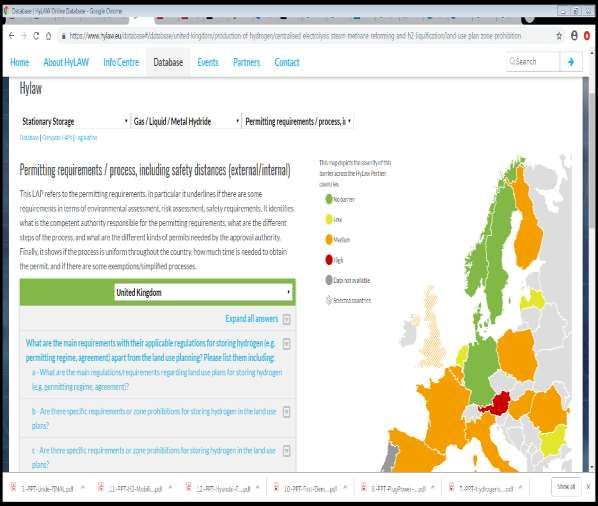Open question c about specific zone prohibitions
Screen dimensions: 598x506
coord(154,457)
